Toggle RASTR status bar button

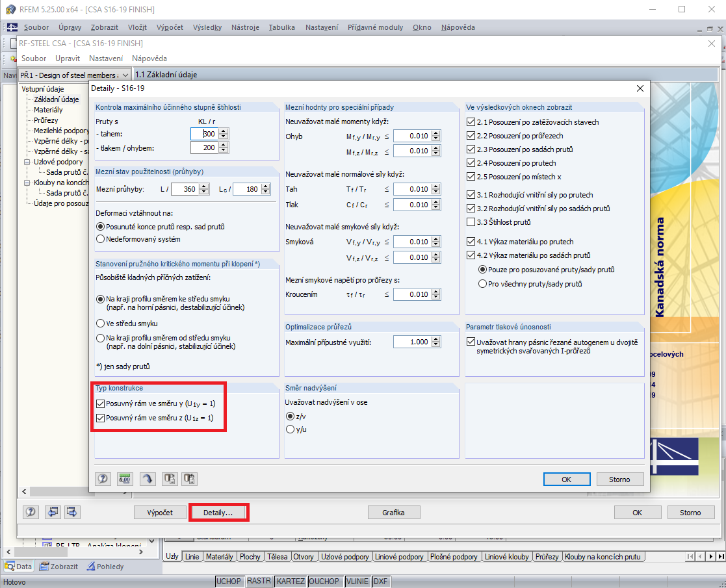[259, 581]
